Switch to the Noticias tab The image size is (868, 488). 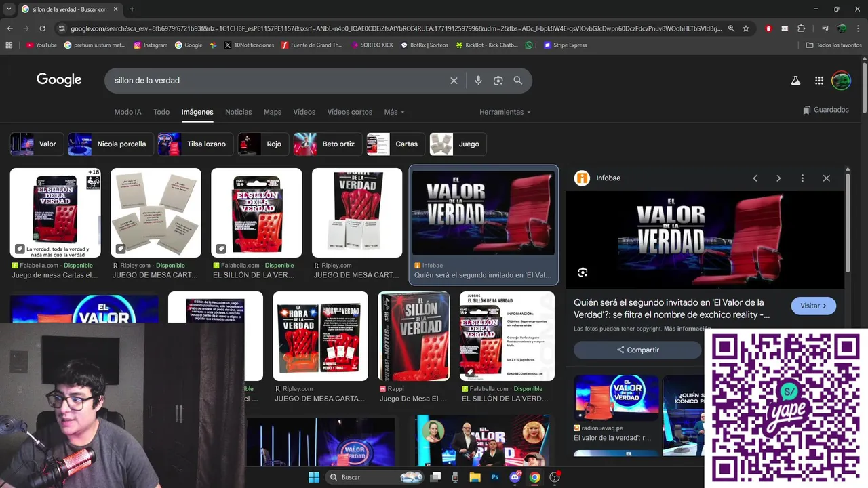[x=239, y=112]
